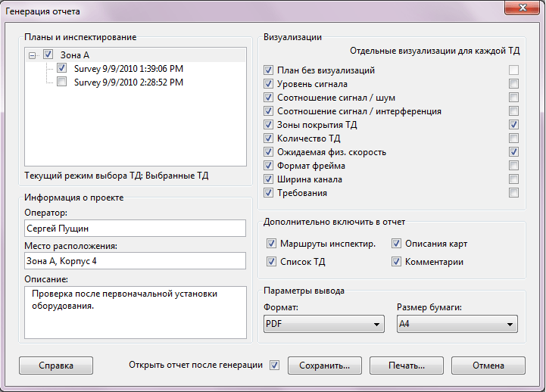
Task: Toggle the Описания карт checkbox
Action: coord(397,244)
